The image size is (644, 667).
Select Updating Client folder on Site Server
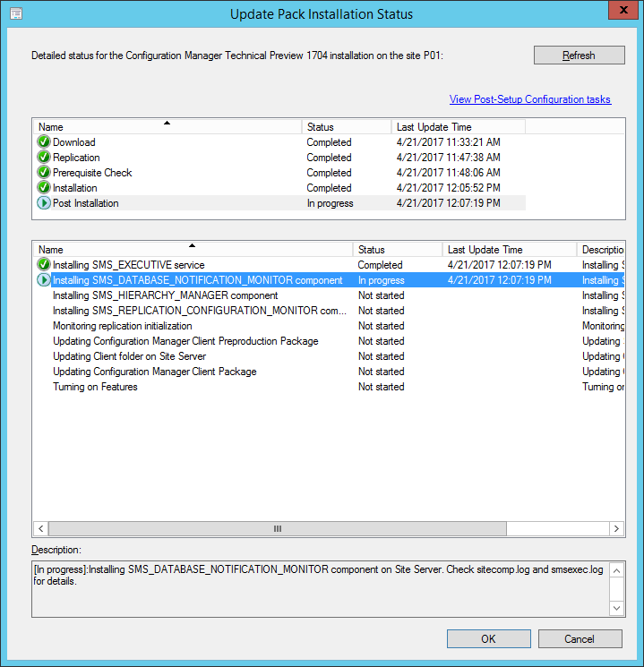click(329, 356)
